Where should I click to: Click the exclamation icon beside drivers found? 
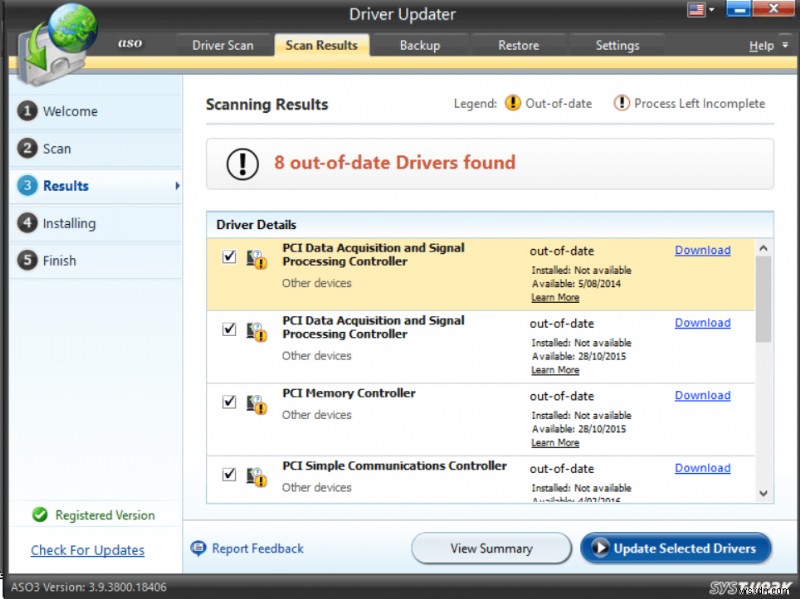pyautogui.click(x=242, y=164)
